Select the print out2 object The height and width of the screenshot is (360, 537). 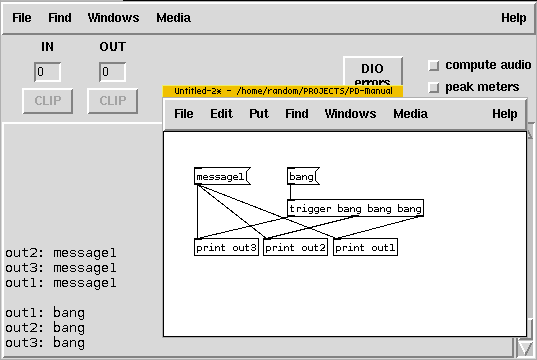(x=296, y=247)
